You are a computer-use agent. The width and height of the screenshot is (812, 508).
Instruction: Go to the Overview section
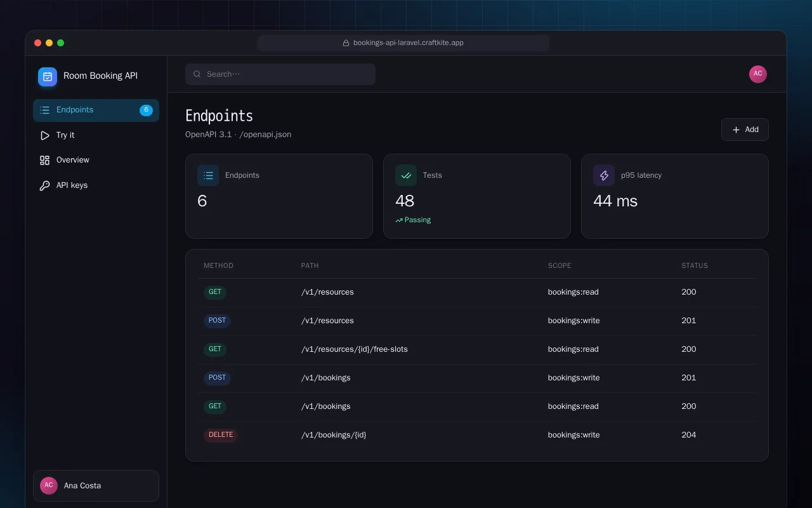pyautogui.click(x=96, y=161)
